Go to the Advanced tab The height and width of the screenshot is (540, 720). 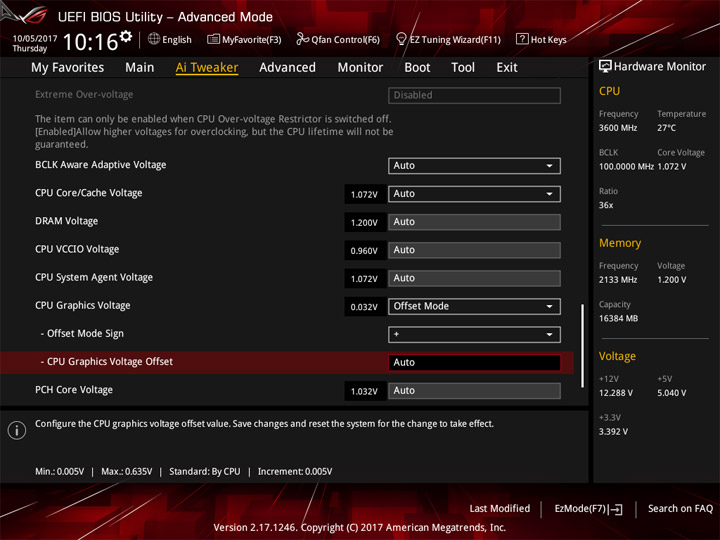pos(287,68)
